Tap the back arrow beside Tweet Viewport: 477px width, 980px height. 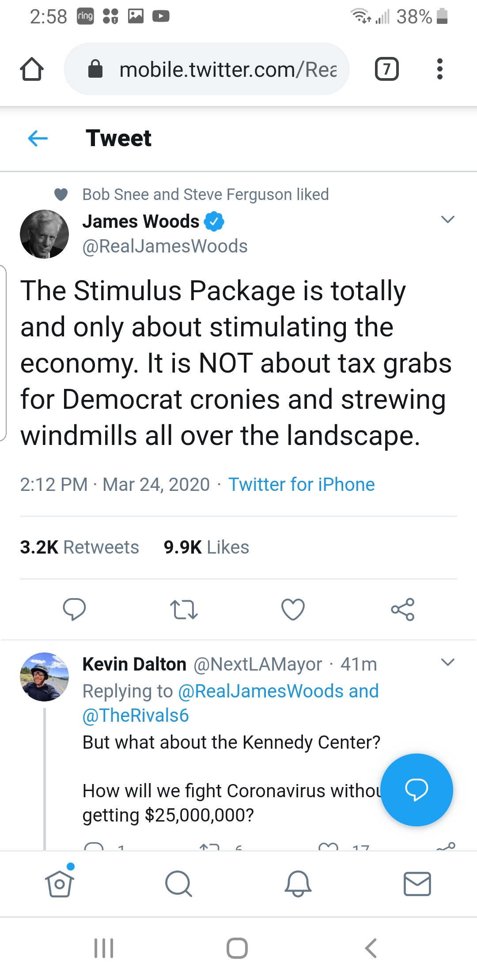click(x=38, y=139)
